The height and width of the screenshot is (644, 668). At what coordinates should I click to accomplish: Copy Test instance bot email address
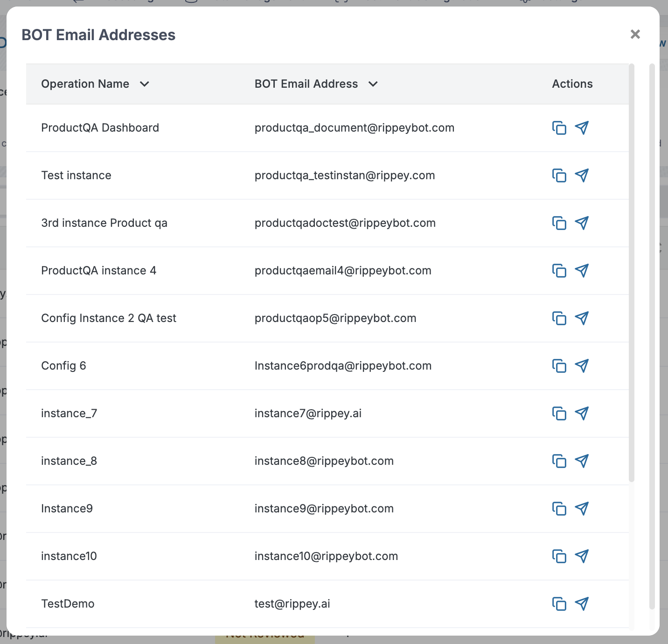click(x=559, y=175)
